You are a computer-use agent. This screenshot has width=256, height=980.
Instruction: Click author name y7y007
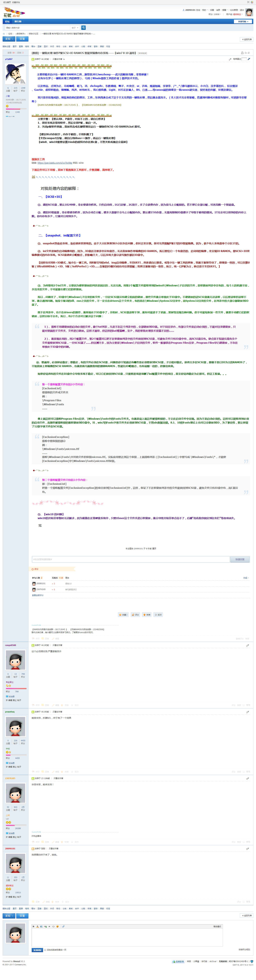[x=9, y=59]
